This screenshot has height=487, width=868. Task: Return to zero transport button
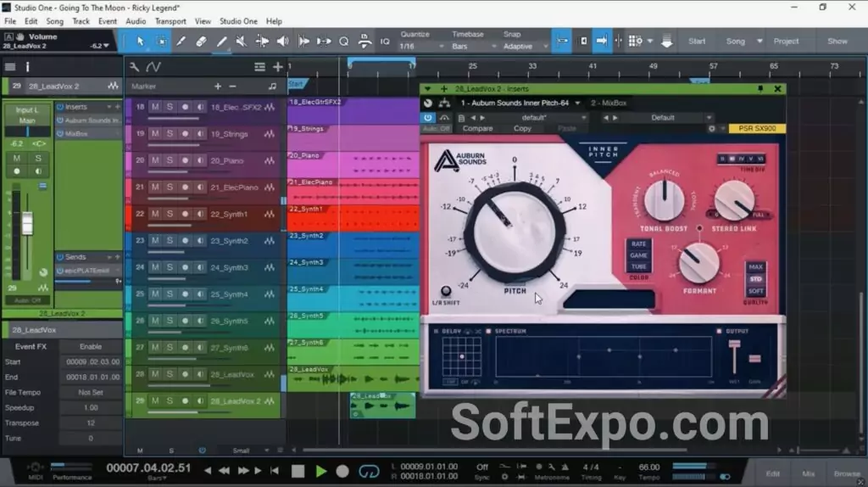pyautogui.click(x=275, y=471)
